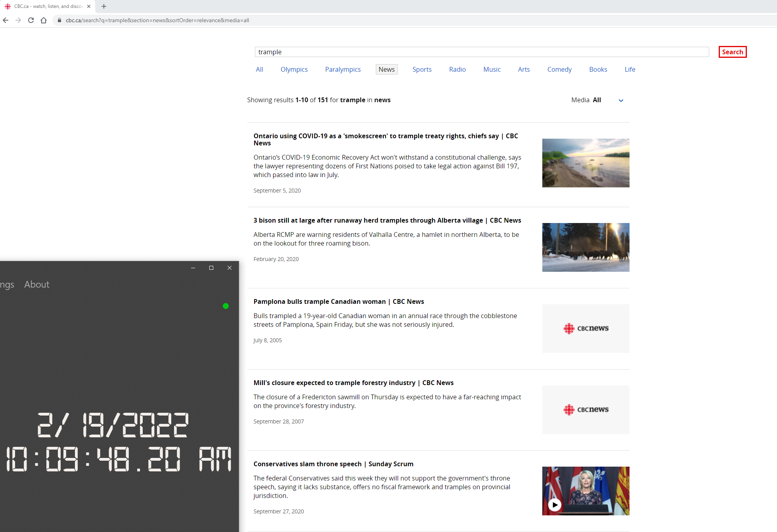Click CBC News logo thumbnail for Pamplona article
This screenshot has width=777, height=532.
pos(586,328)
